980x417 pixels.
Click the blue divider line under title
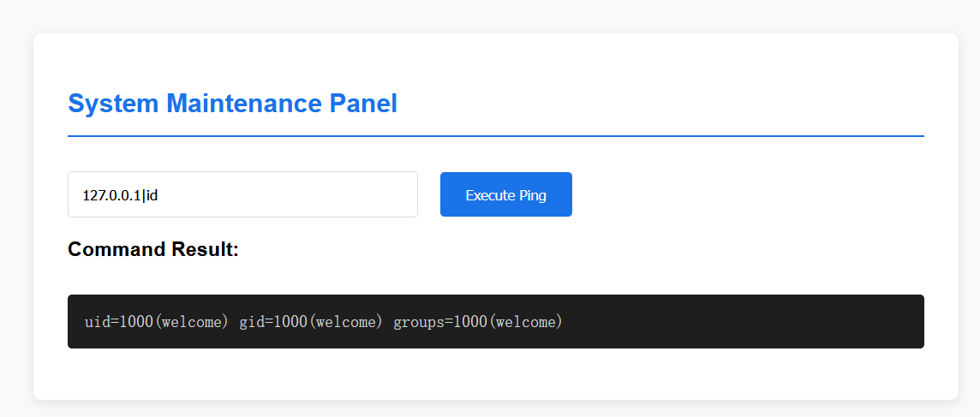(x=496, y=135)
